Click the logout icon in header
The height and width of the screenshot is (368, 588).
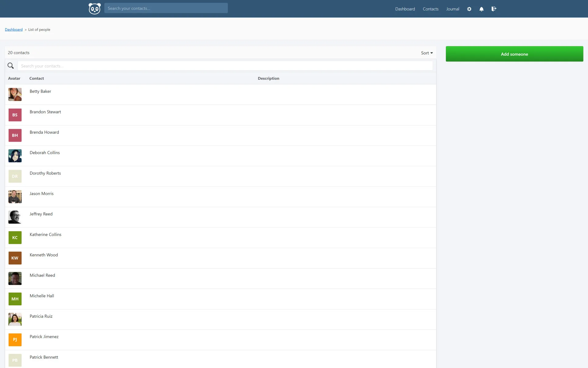click(x=494, y=9)
